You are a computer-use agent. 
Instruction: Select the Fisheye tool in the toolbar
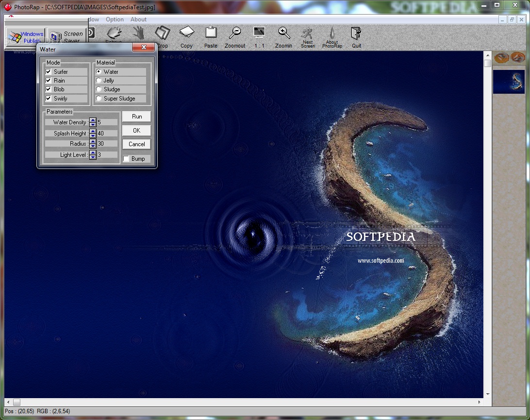[114, 34]
